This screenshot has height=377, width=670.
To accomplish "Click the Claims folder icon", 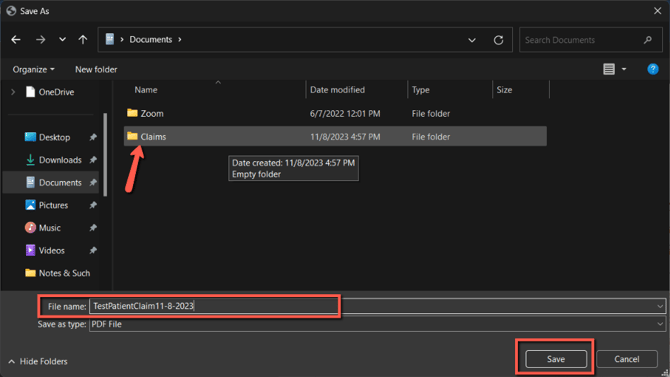I will [x=132, y=136].
